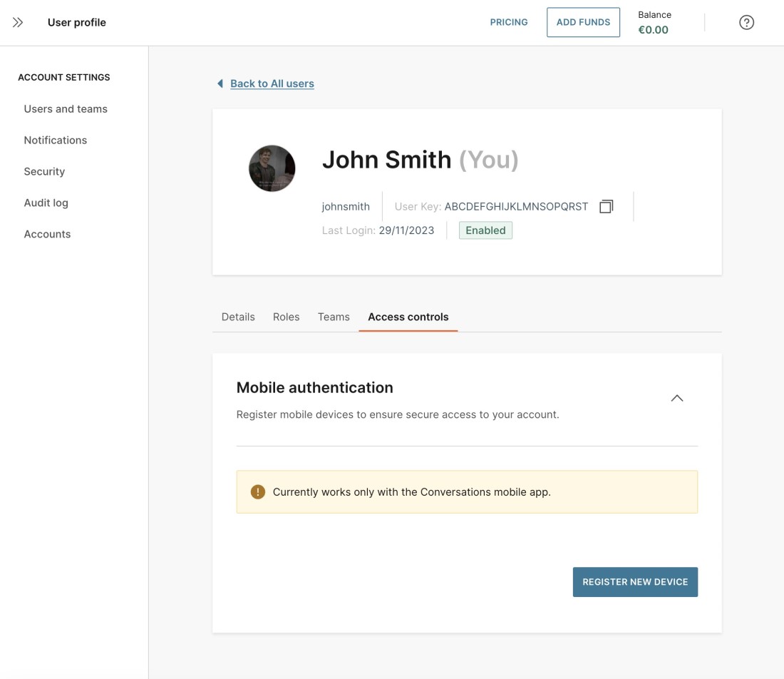
Task: Select the Access controls tab
Action: [x=408, y=317]
